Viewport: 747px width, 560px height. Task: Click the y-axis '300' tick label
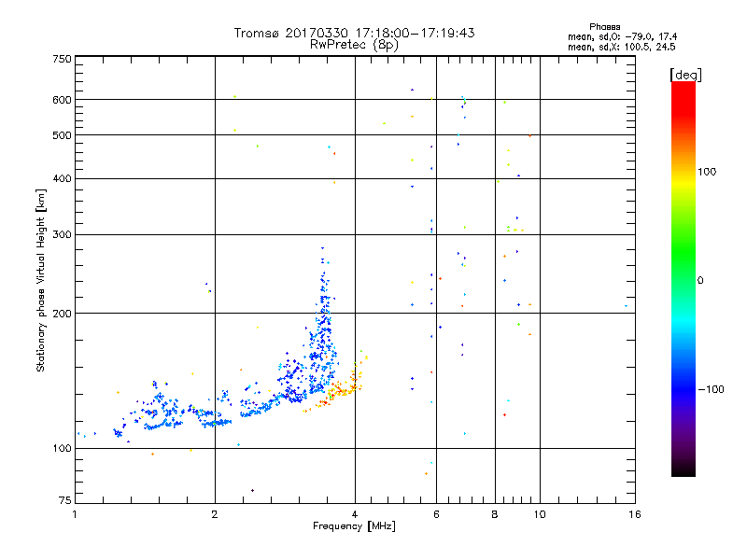[x=62, y=235]
